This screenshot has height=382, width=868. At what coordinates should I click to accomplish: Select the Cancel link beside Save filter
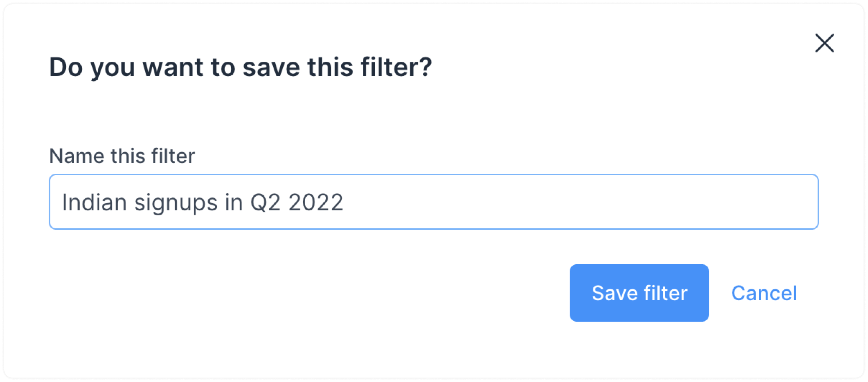click(x=764, y=293)
